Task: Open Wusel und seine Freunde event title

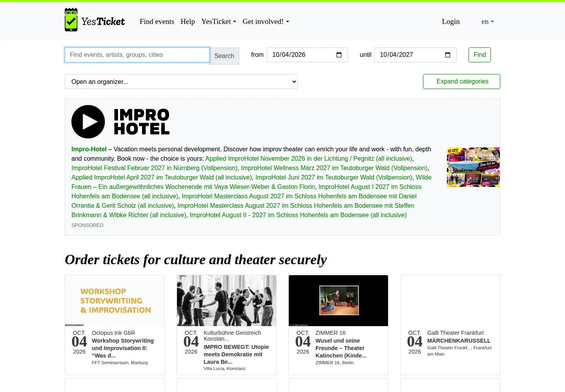Action: tap(341, 348)
